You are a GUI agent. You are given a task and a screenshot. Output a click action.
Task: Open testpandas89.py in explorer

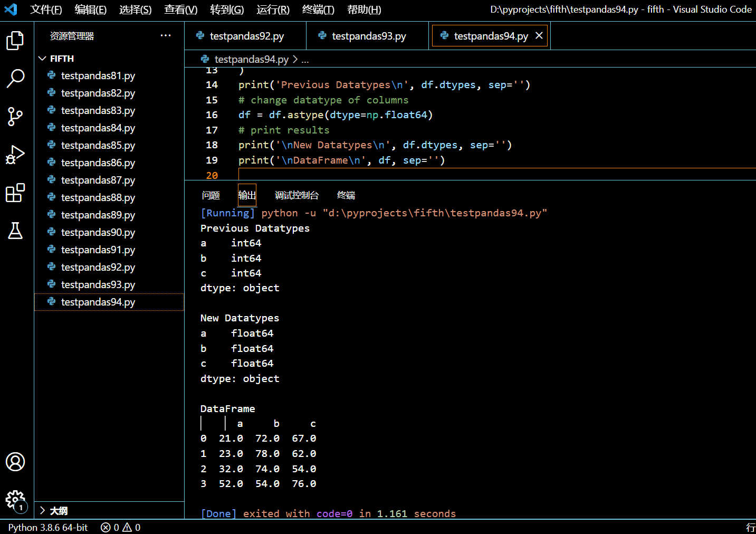[x=109, y=215]
